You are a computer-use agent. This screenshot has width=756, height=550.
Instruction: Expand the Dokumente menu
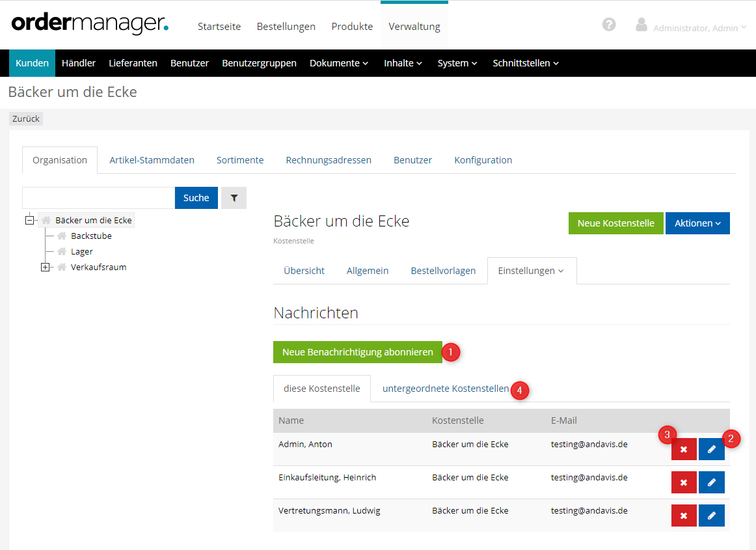click(x=338, y=63)
